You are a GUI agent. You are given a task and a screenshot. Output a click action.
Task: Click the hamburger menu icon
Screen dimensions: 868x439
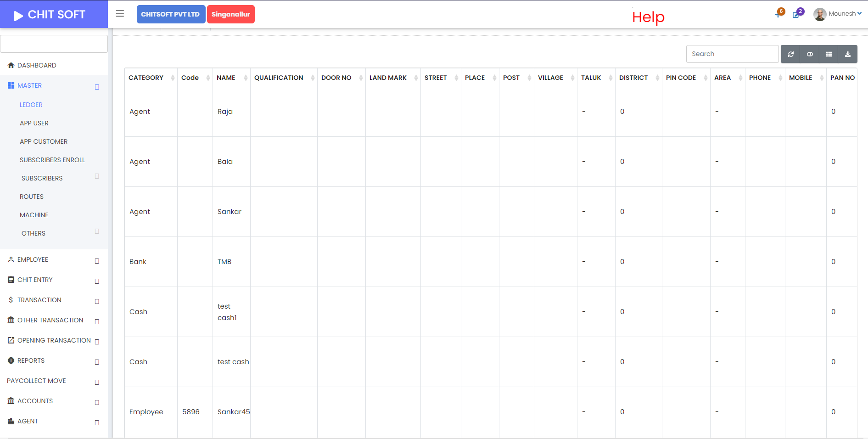coord(120,14)
